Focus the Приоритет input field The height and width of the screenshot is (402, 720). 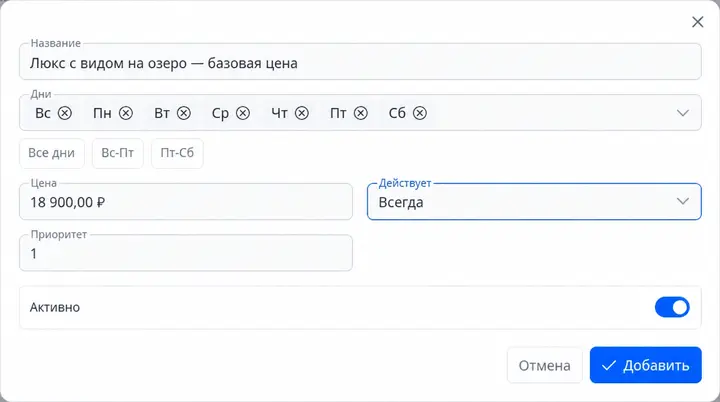click(x=186, y=253)
